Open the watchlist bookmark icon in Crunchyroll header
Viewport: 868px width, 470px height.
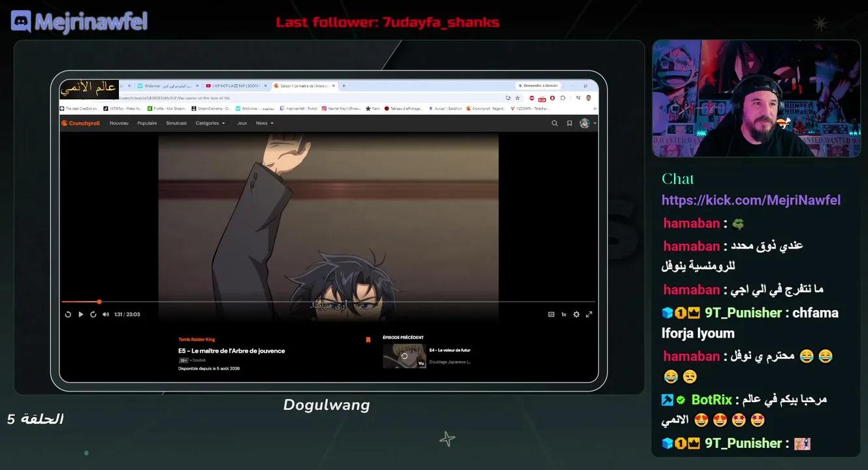(570, 123)
